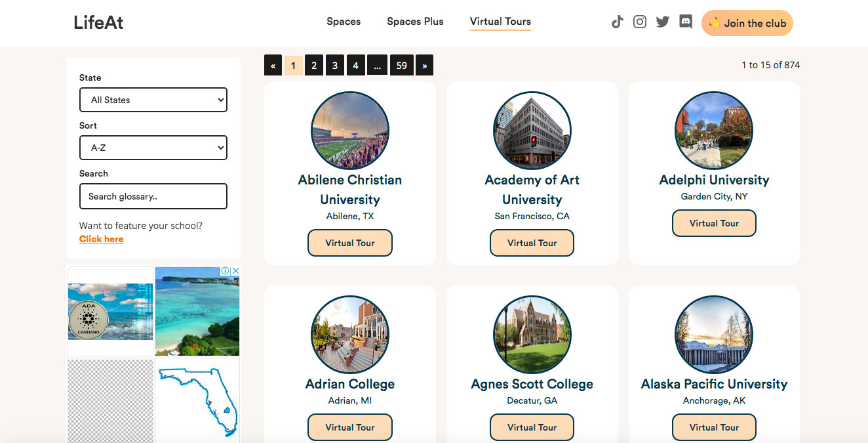The height and width of the screenshot is (443, 868).
Task: Click the 'Anchorage, AK' location text
Action: pos(714,400)
